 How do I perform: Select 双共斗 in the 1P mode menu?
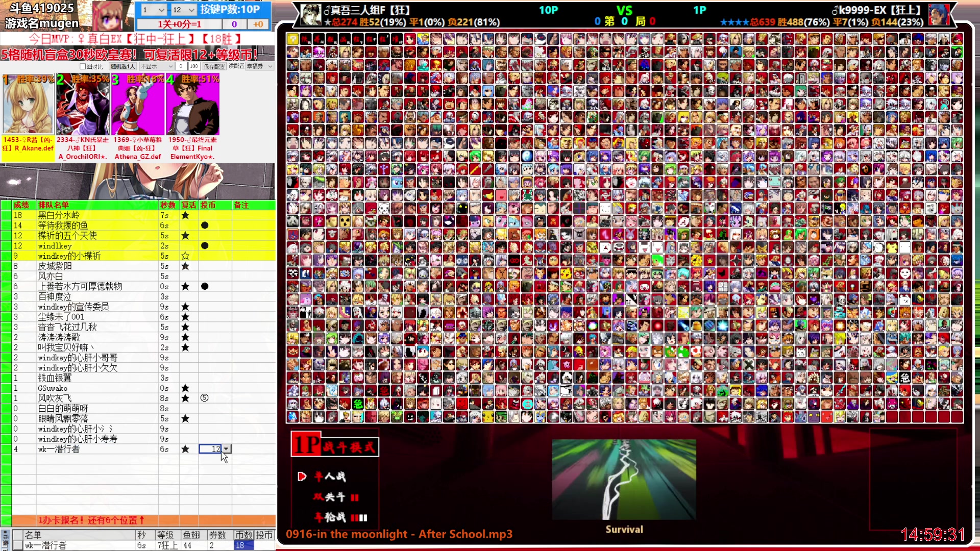[329, 497]
